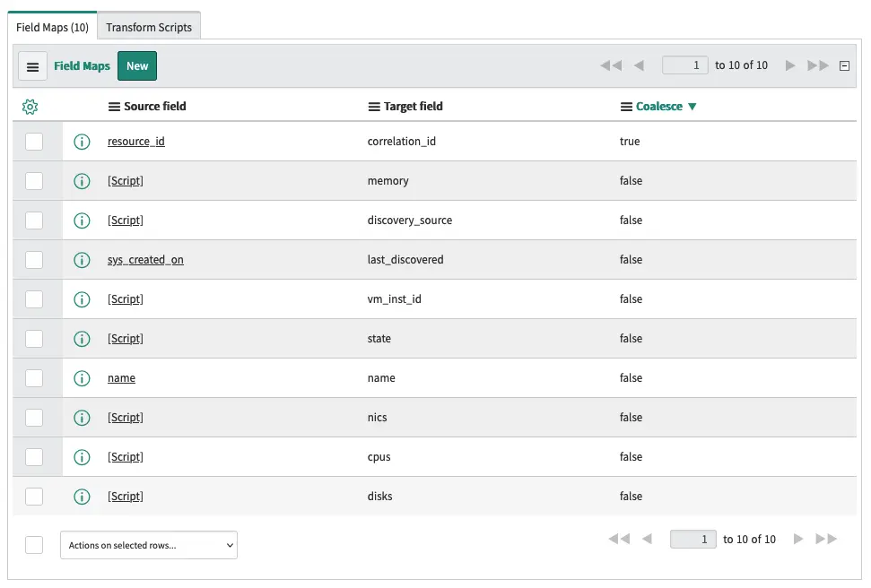
Task: Preview the memory field map record
Action: (x=82, y=181)
